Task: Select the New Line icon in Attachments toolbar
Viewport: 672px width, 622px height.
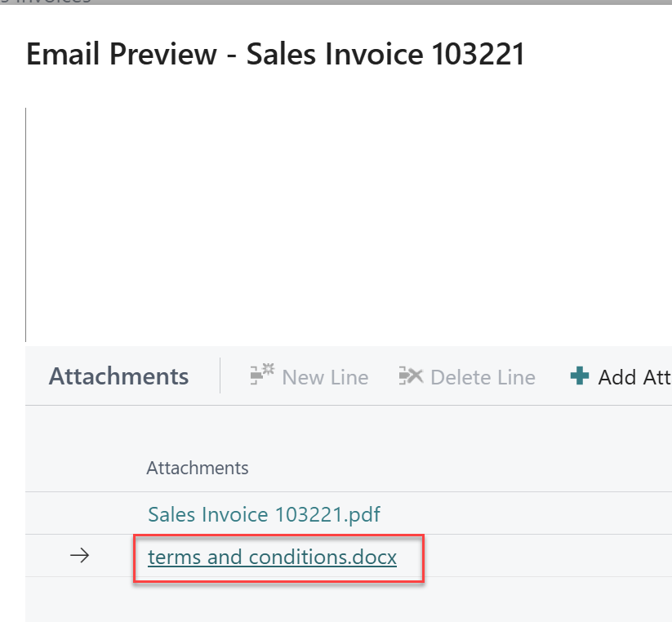Action: pos(263,375)
